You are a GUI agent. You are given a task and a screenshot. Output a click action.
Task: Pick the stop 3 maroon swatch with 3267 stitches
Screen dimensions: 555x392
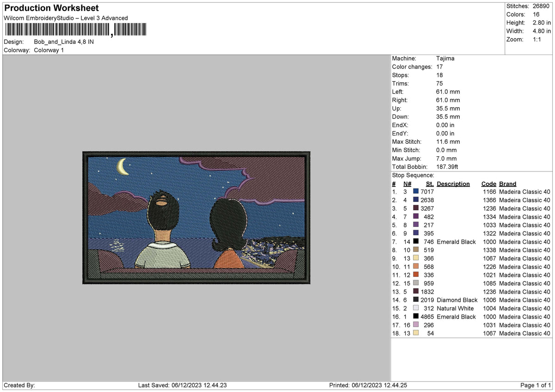[416, 208]
